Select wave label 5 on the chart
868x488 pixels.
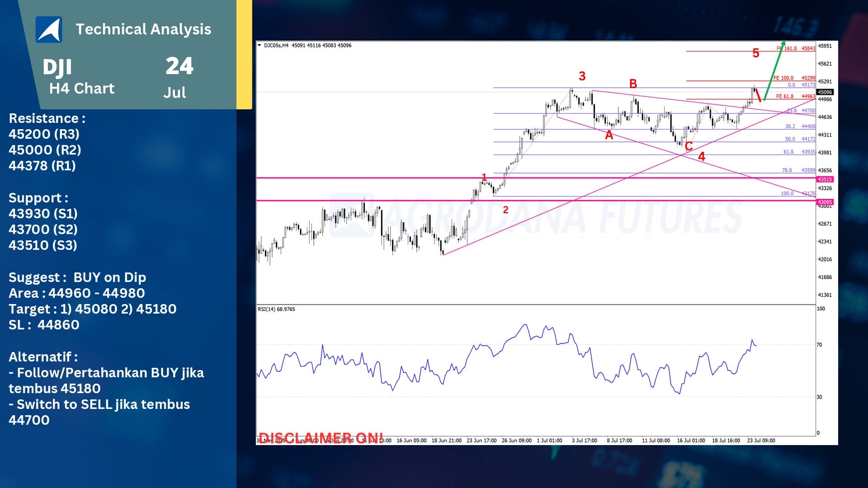pyautogui.click(x=755, y=53)
